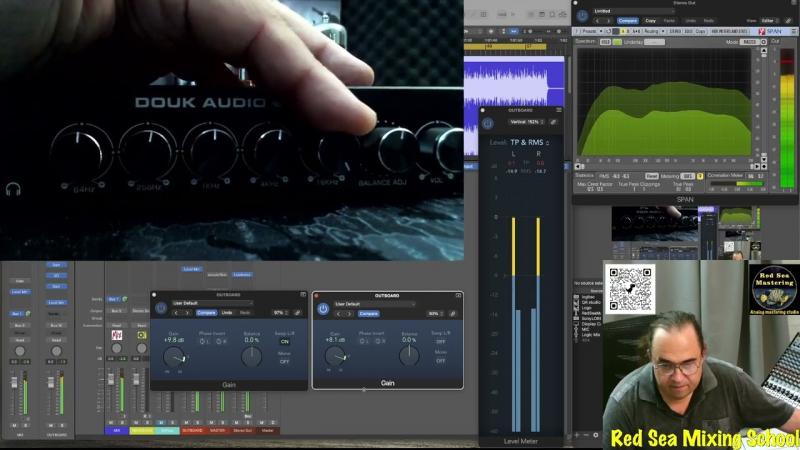Select MIX channel strip label
800x450 pixels.
pos(116,431)
